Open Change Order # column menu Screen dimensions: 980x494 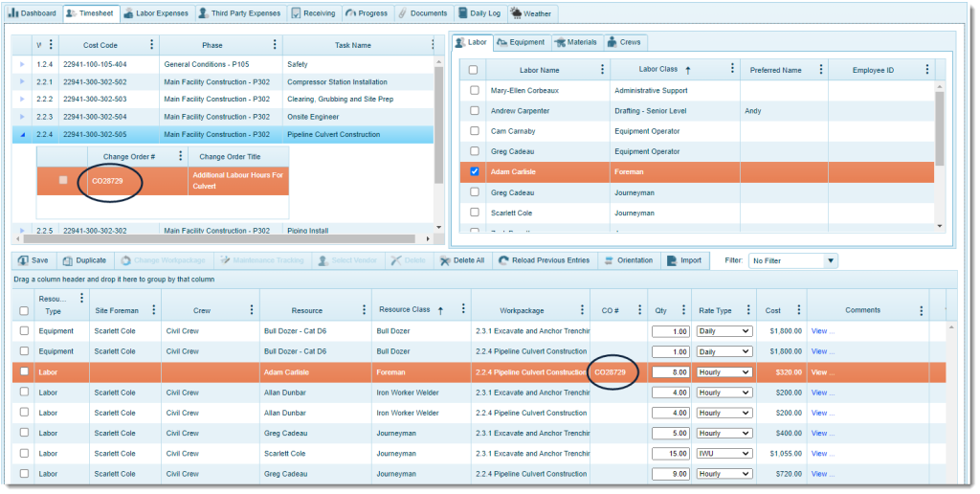tap(180, 156)
